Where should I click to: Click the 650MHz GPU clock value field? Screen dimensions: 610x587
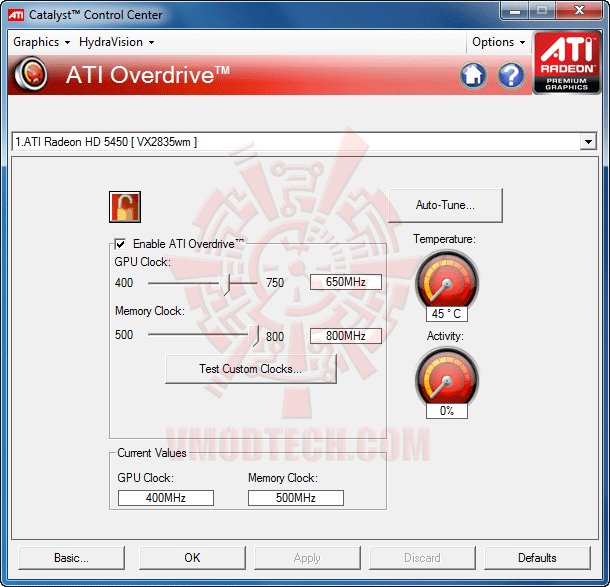pyautogui.click(x=345, y=282)
